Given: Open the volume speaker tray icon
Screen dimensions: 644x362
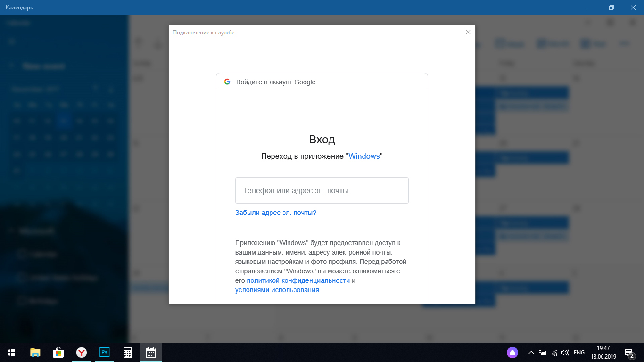Looking at the screenshot, I should pyautogui.click(x=565, y=353).
